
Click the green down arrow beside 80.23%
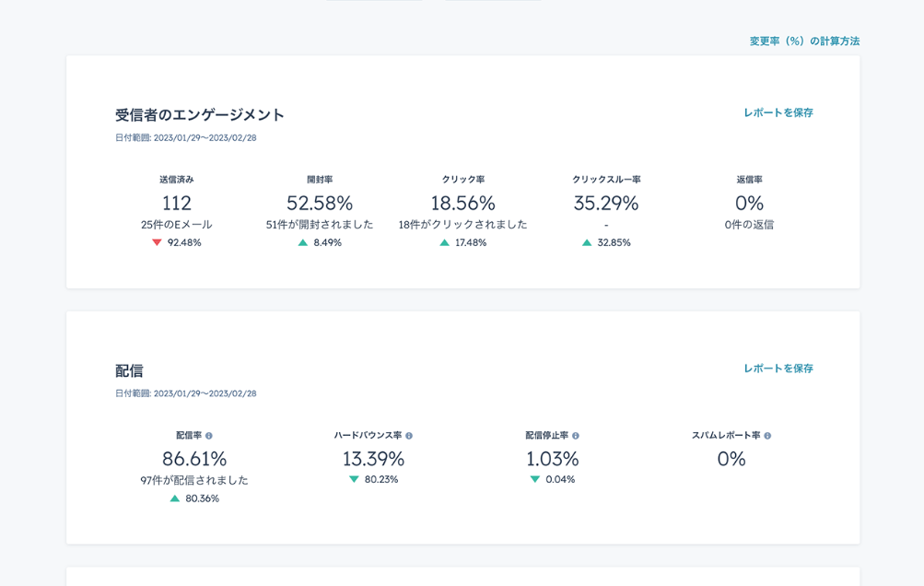point(354,479)
